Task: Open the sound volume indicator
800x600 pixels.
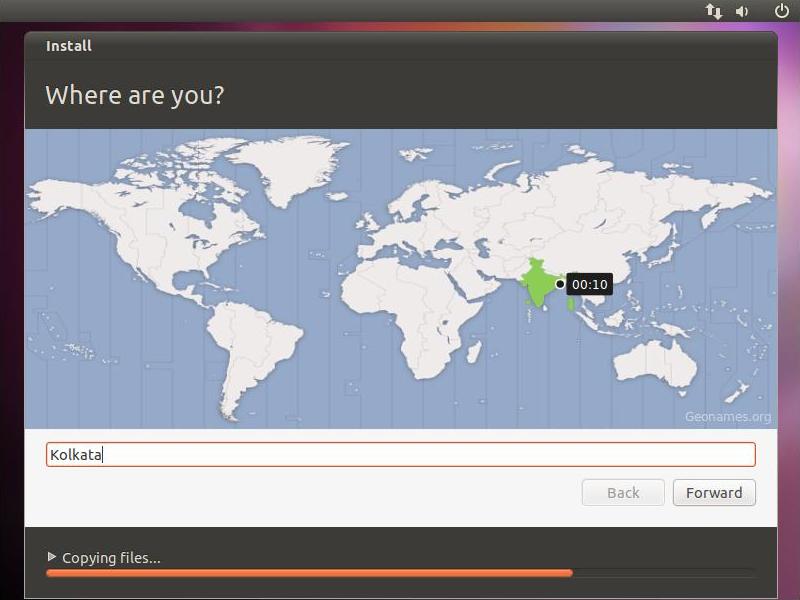Action: pyautogui.click(x=742, y=11)
